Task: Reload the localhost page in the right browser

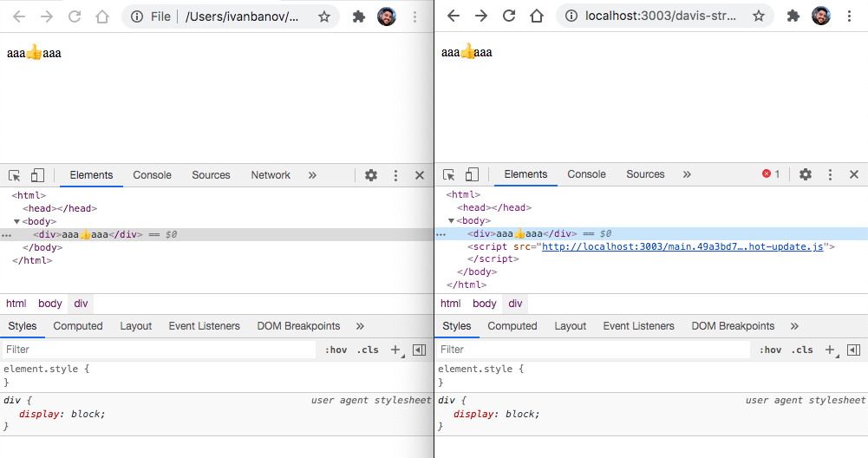Action: pyautogui.click(x=509, y=16)
